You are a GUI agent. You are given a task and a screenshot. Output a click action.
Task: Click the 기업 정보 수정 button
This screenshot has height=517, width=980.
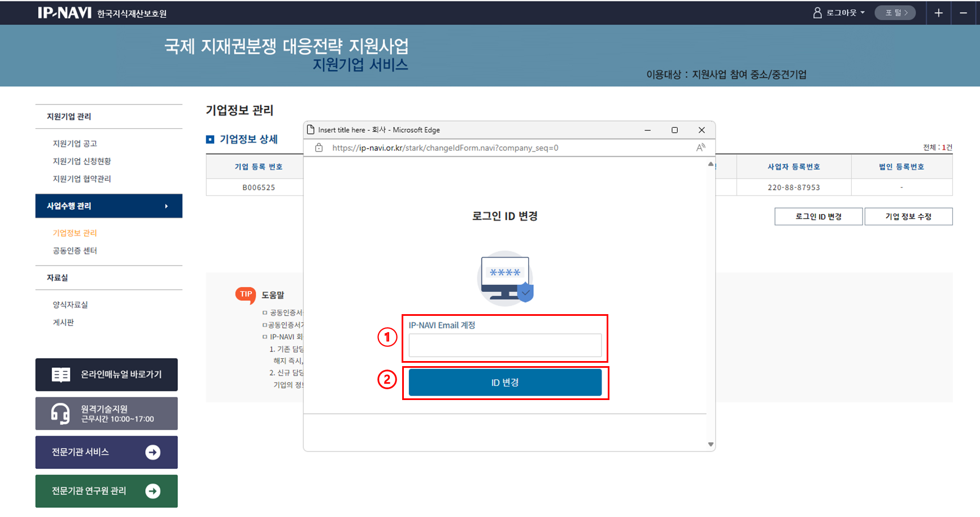(908, 216)
